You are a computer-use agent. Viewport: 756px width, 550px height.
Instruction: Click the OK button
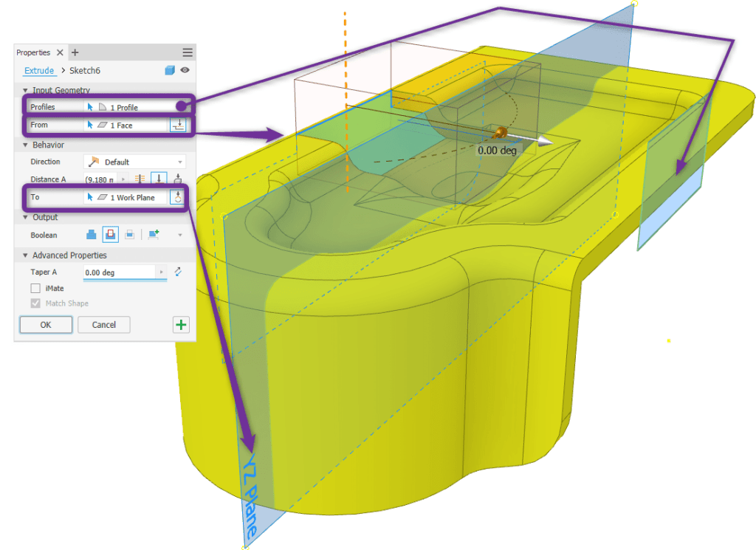(46, 325)
